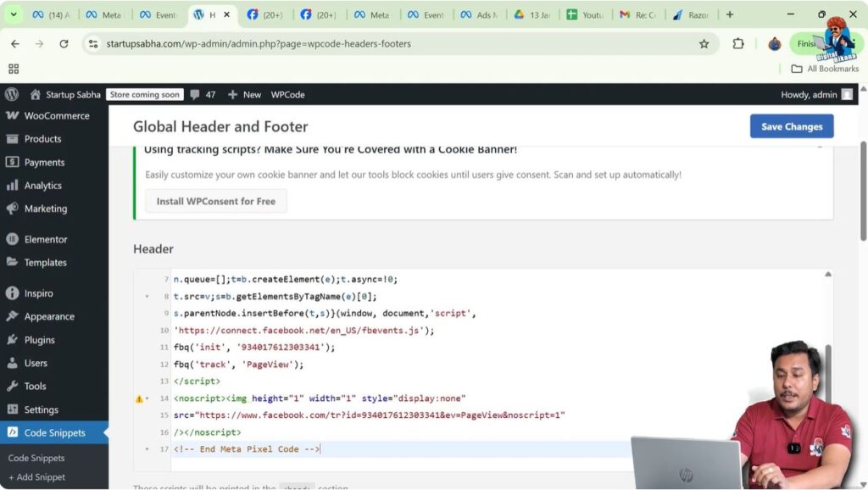The height and width of the screenshot is (490, 868).
Task: Collapse the code fold arrow on line 8
Action: pos(147,297)
